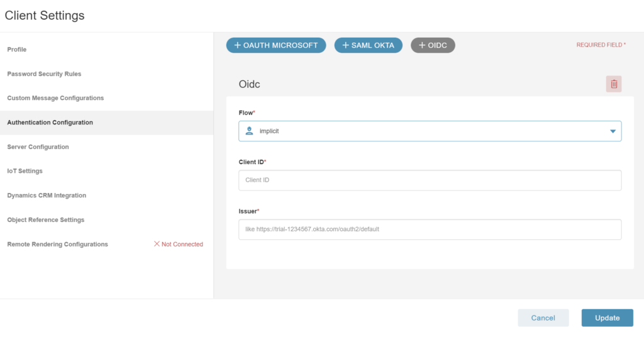Screen dimensions: 644x340
Task: Go to Object Reference Settings
Action: point(45,220)
